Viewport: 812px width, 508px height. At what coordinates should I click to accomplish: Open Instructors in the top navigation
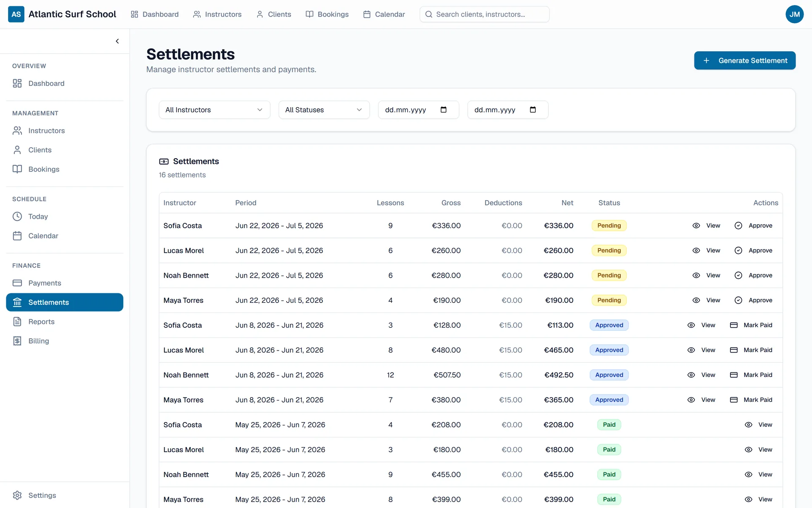[x=217, y=14]
